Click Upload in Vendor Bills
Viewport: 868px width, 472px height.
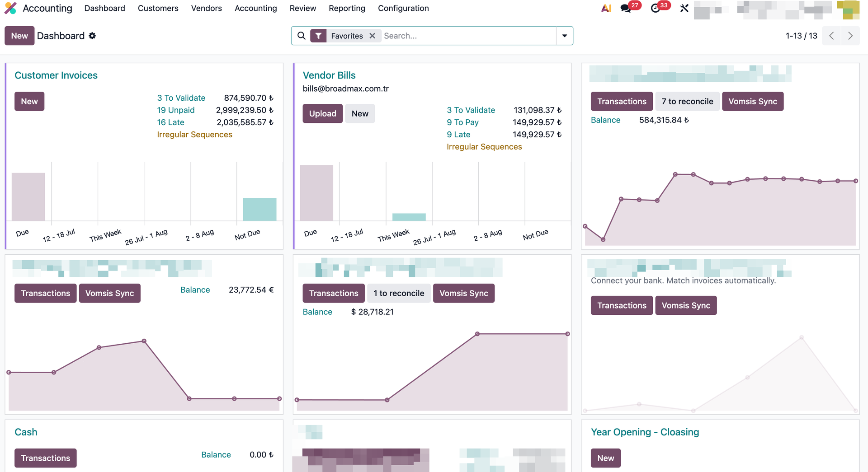click(322, 113)
